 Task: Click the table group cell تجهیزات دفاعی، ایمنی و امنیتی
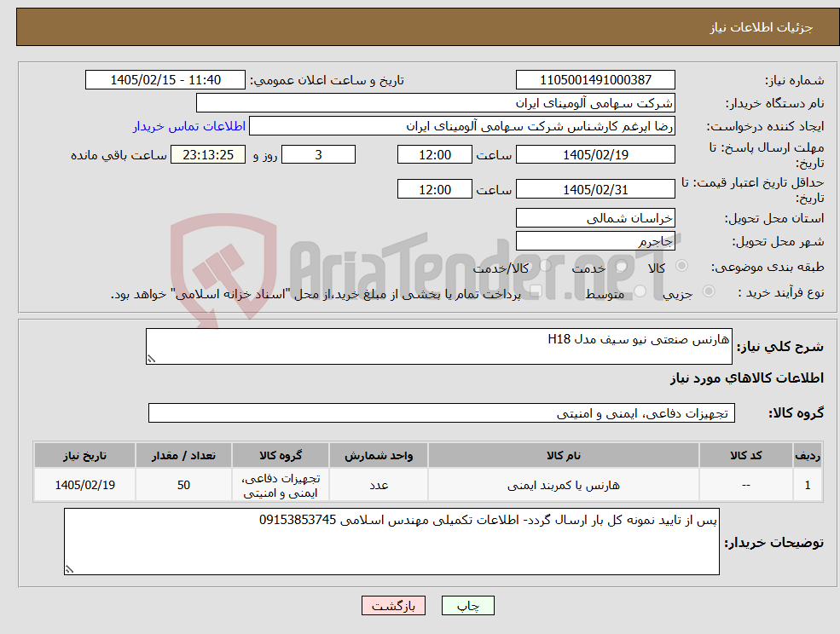pyautogui.click(x=281, y=485)
